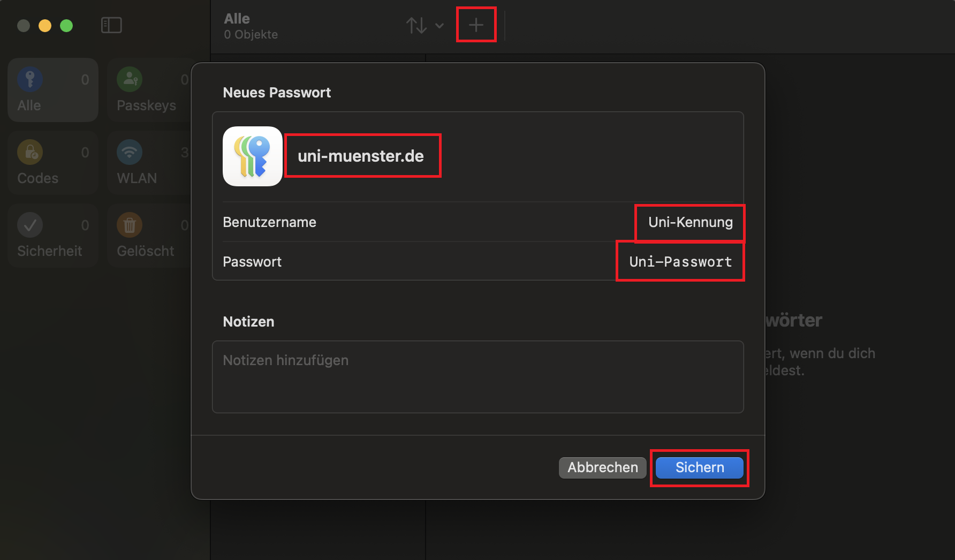This screenshot has width=955, height=560.
Task: Click the Passwort field with Uni-Passwort
Action: 680,262
